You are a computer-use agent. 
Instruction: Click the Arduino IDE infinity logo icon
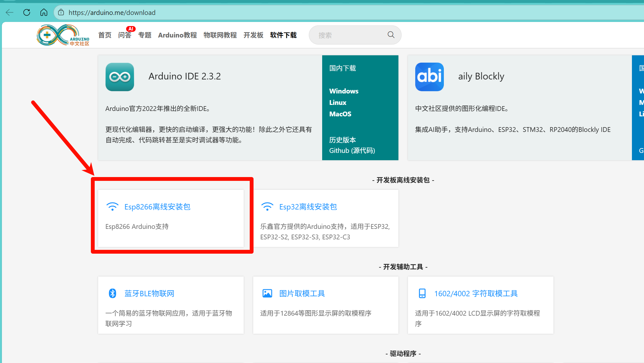point(119,77)
